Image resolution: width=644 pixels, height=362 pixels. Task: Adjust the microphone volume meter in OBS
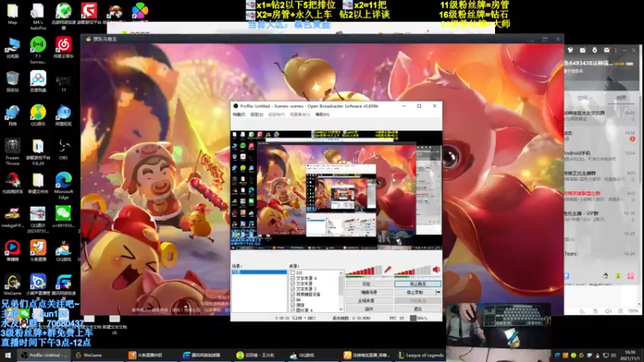click(x=364, y=270)
